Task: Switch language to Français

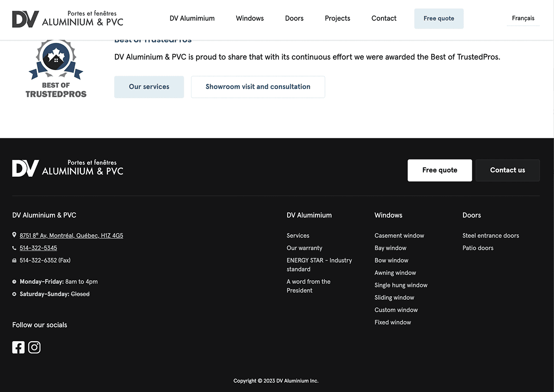Action: coord(523,18)
